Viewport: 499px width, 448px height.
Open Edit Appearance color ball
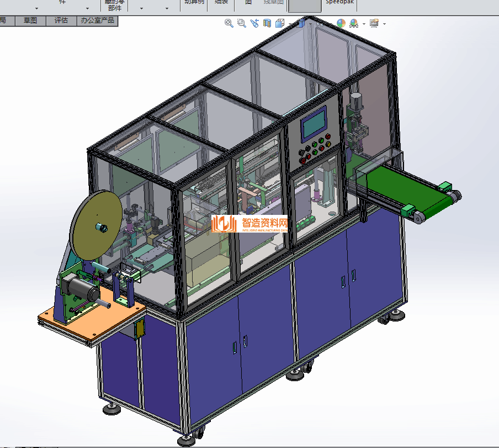point(341,23)
